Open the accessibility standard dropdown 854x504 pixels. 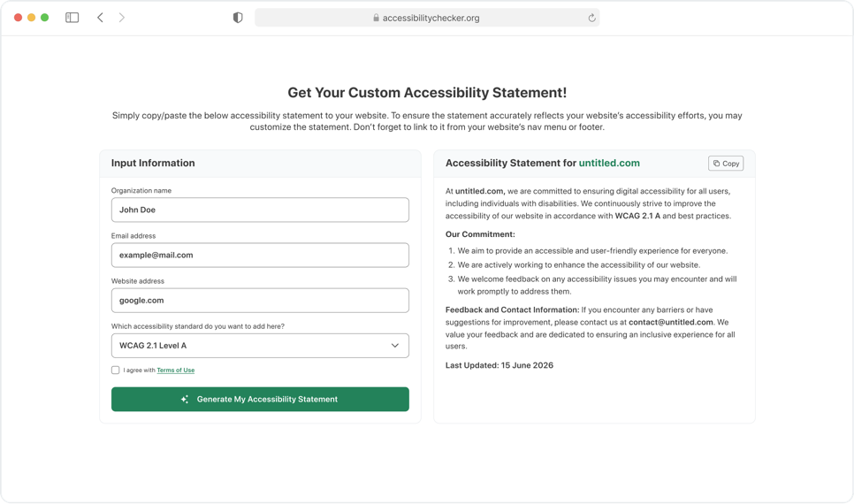pyautogui.click(x=260, y=346)
